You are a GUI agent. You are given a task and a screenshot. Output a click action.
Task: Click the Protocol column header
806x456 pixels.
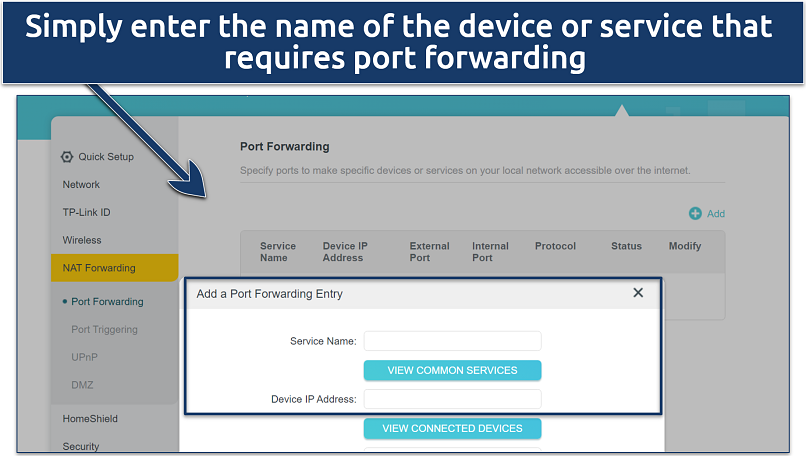pyautogui.click(x=555, y=246)
